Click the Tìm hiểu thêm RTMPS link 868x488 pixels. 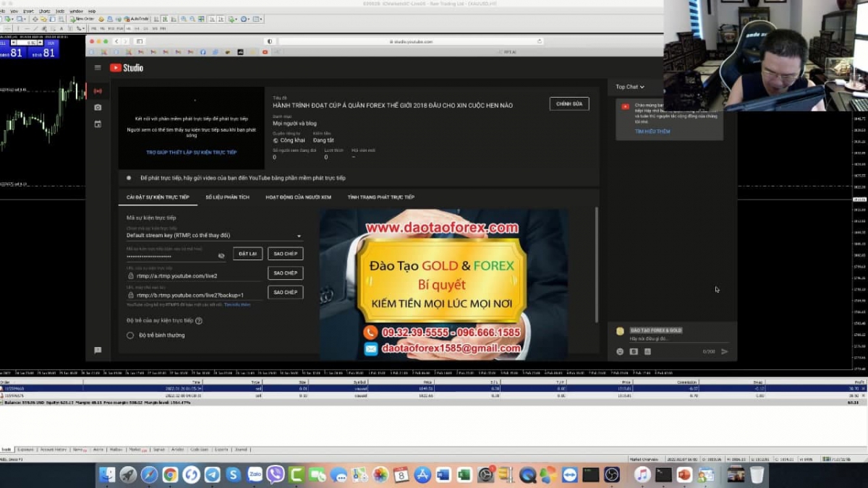237,304
